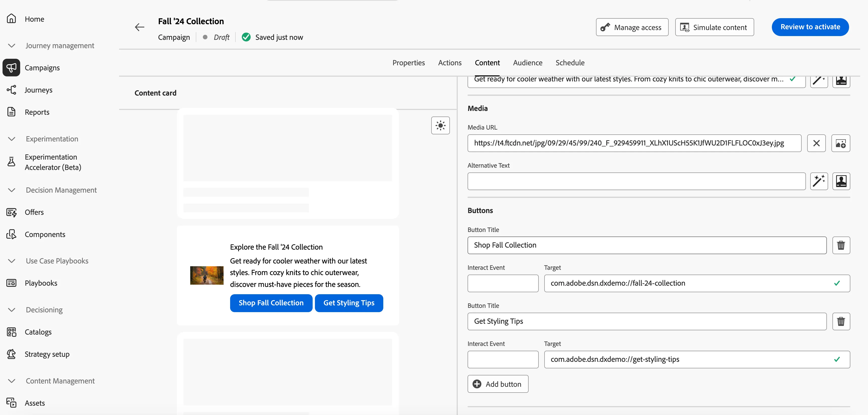Switch to the Schedule tab
868x415 pixels.
570,63
